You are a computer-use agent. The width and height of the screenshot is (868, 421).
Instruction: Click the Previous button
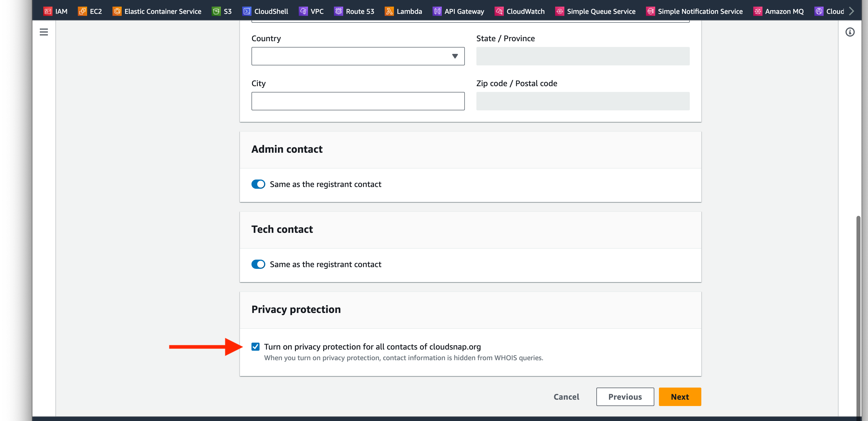(x=625, y=397)
